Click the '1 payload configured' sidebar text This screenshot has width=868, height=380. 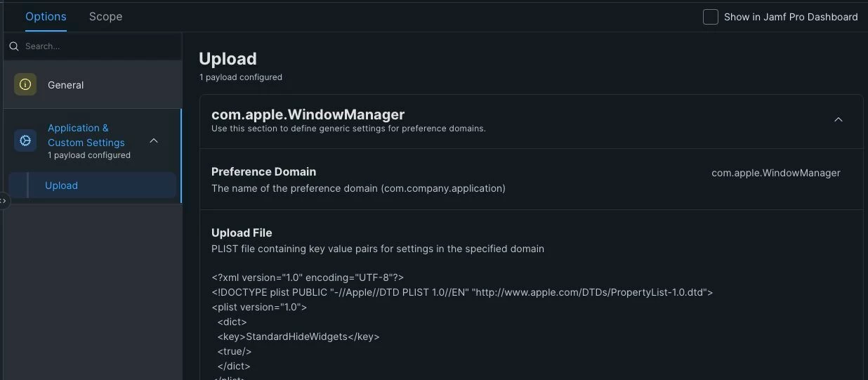(89, 155)
